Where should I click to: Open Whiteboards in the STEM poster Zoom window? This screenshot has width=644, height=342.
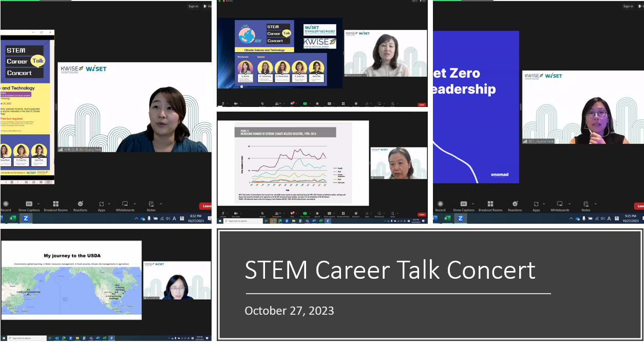125,206
